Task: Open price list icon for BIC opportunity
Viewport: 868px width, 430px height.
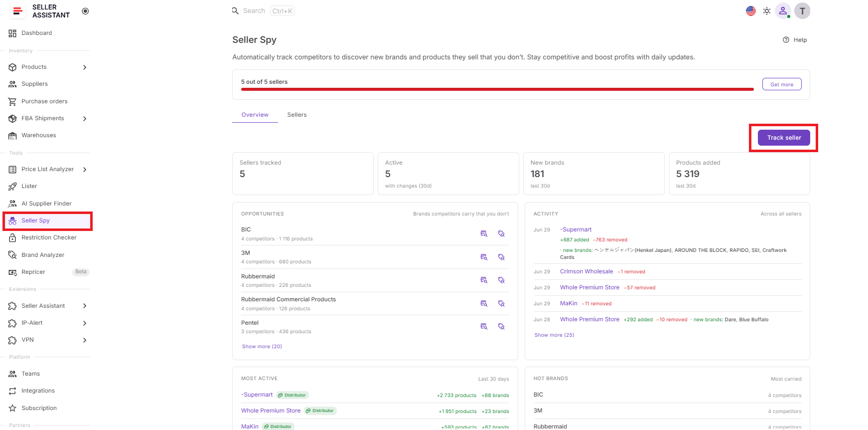Action: [484, 233]
